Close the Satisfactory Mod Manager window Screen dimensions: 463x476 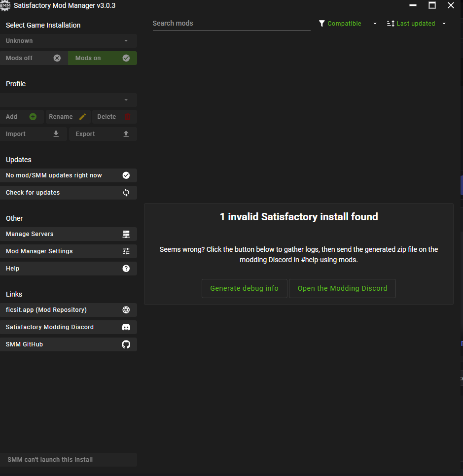[x=451, y=5]
